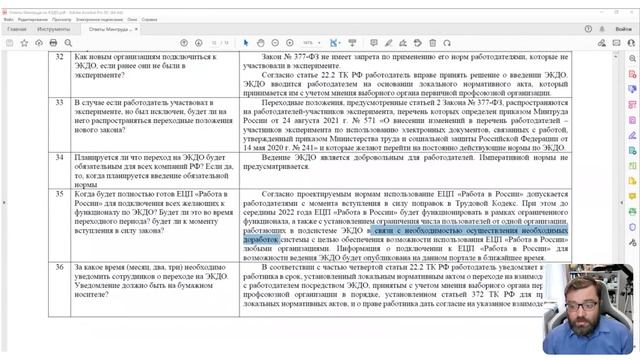Viewport: 640px width, 360px height.
Task: Open the Редактирование menu
Action: coord(33,19)
